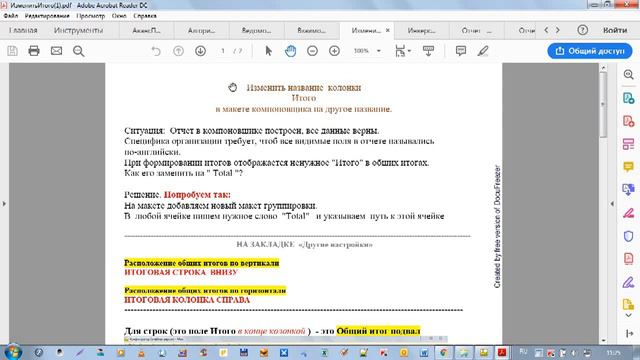Viewport: 640px width, 360px height.
Task: Activate the Selection arrow tool
Action: point(268,51)
